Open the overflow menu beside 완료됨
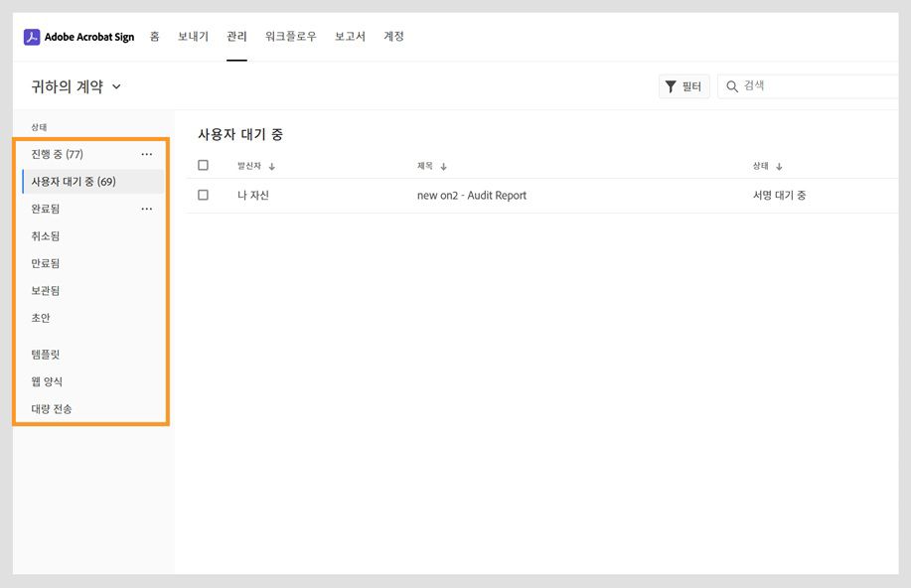911x588 pixels. [x=146, y=209]
